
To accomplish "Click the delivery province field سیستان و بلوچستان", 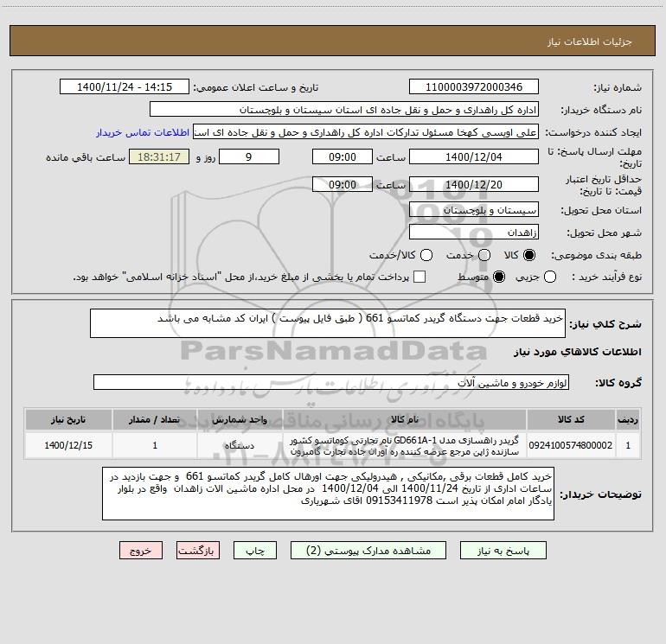I will (x=474, y=210).
